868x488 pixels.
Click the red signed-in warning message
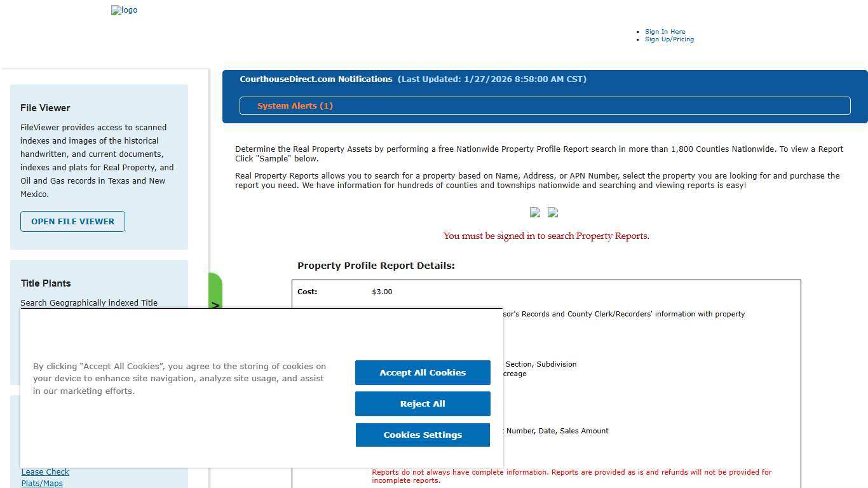click(x=546, y=236)
